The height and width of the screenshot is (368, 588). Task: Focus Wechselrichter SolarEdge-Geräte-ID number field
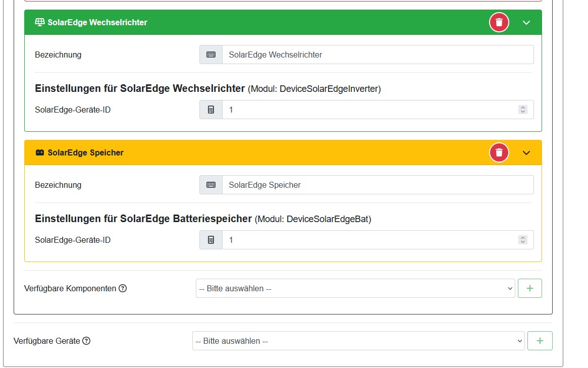pos(378,110)
